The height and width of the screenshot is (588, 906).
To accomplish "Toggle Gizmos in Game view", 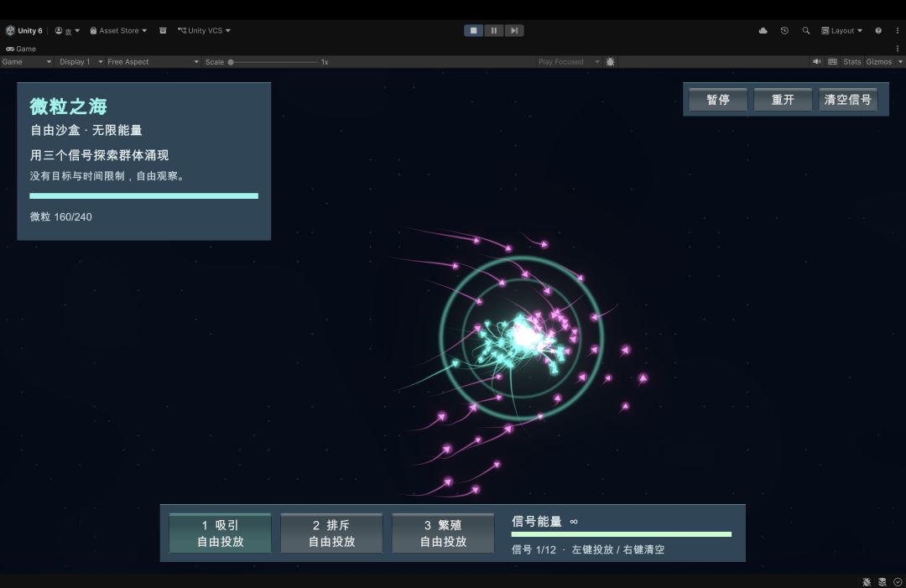I will pyautogui.click(x=879, y=62).
